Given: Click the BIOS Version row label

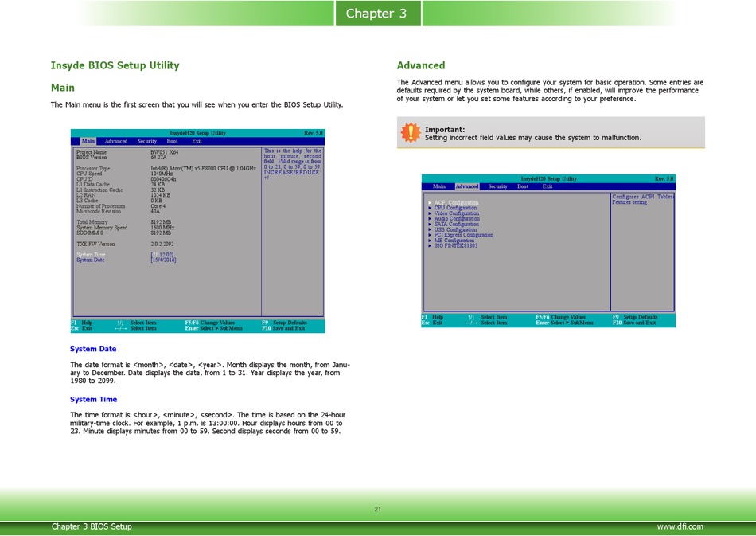Looking at the screenshot, I should coord(92,158).
